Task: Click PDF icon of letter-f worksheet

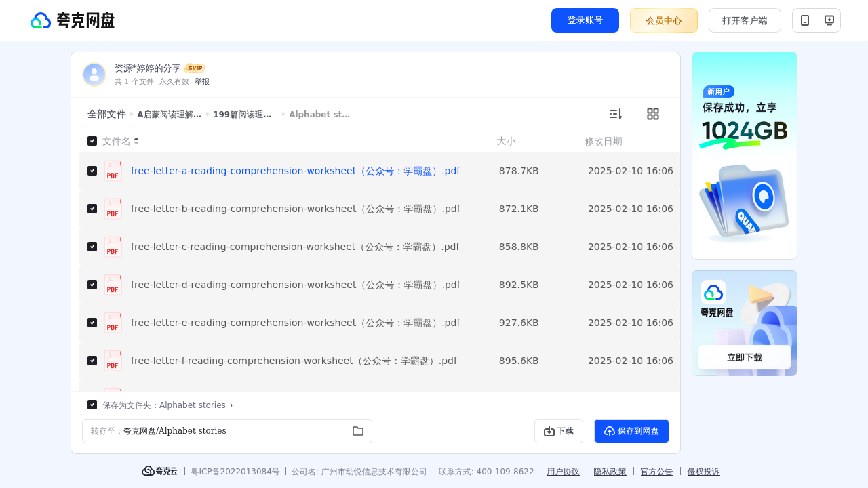Action: pyautogui.click(x=113, y=361)
